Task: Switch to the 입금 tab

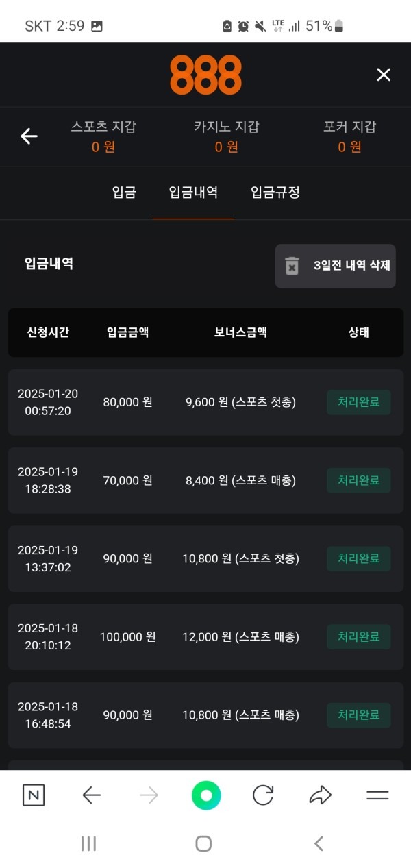Action: pos(123,193)
